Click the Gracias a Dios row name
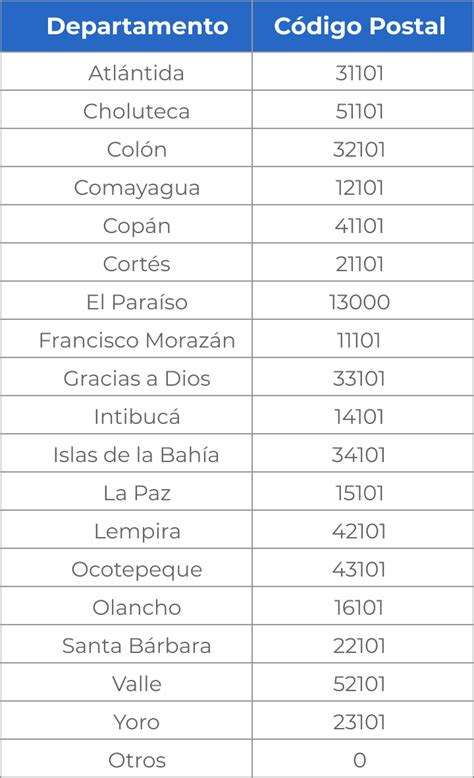 point(137,378)
